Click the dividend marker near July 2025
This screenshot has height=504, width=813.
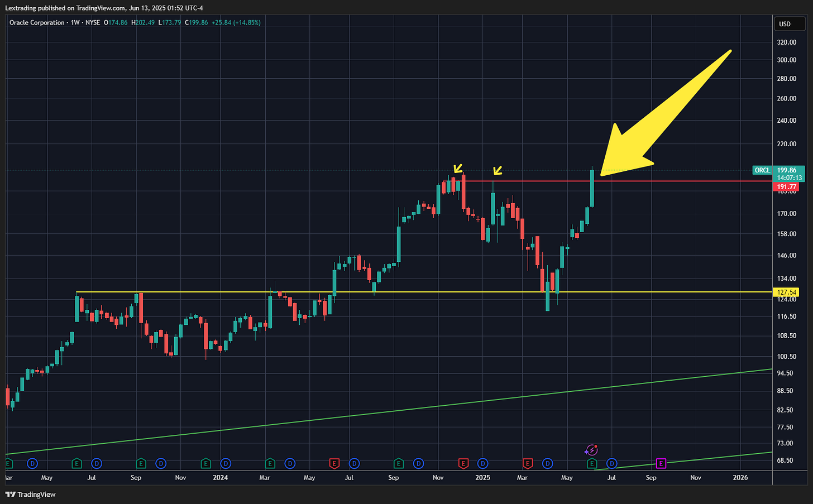(x=612, y=463)
